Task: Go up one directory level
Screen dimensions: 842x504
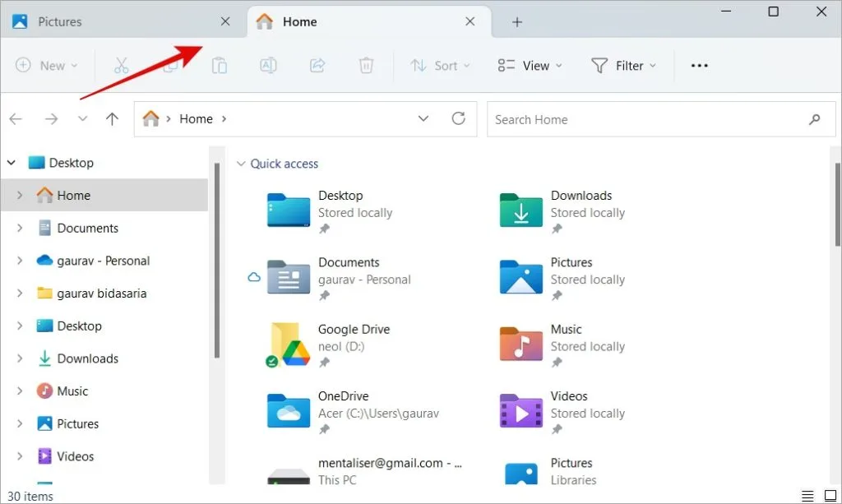Action: (x=113, y=119)
